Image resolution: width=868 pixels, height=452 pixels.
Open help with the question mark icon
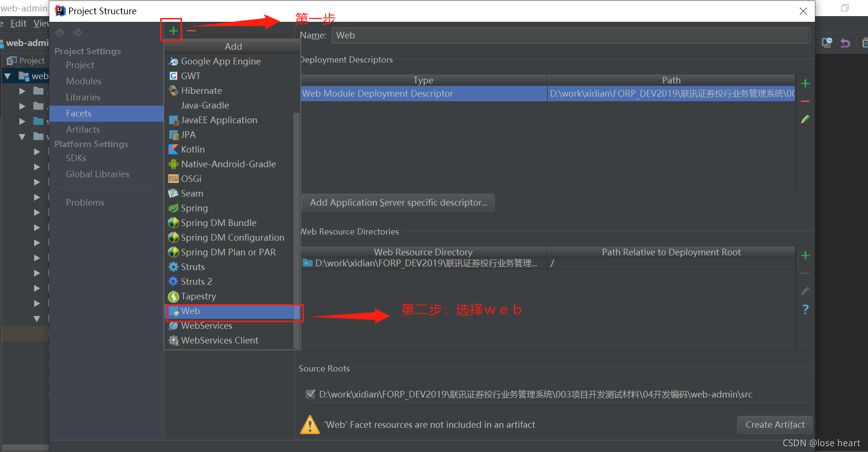805,309
